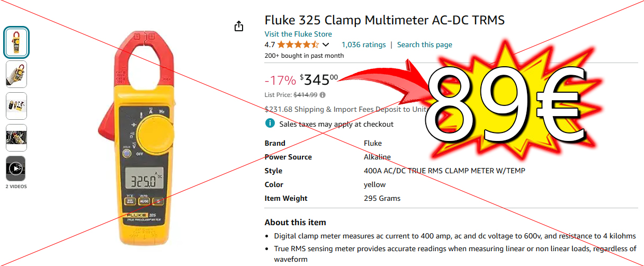Click the strikethrough $414.99 list price
The image size is (644, 266).
[306, 95]
